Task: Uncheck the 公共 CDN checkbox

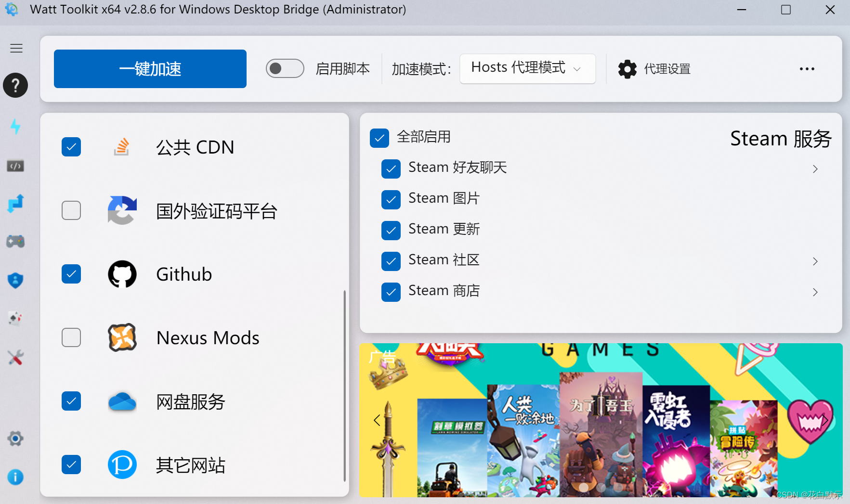Action: click(71, 147)
